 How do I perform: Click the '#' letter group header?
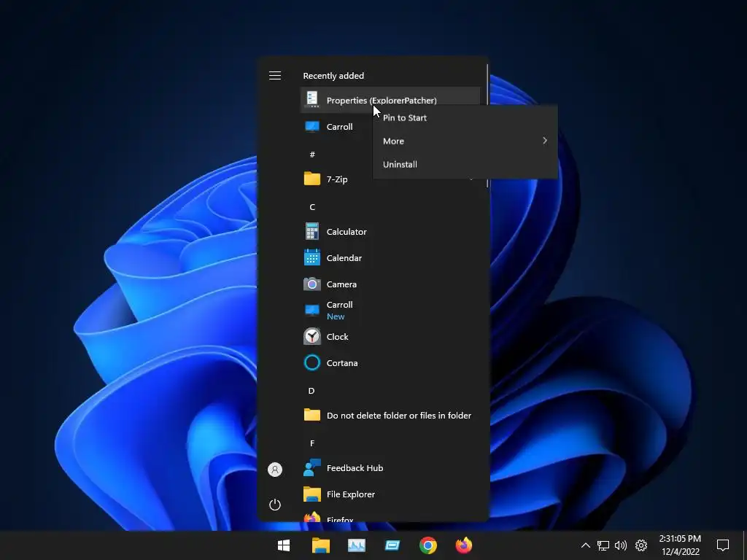[x=312, y=155]
